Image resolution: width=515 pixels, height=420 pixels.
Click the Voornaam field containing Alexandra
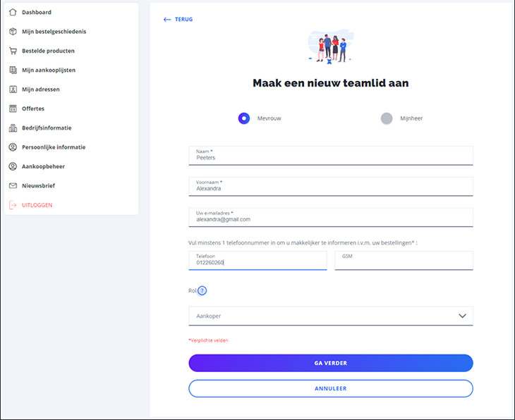[331, 186]
